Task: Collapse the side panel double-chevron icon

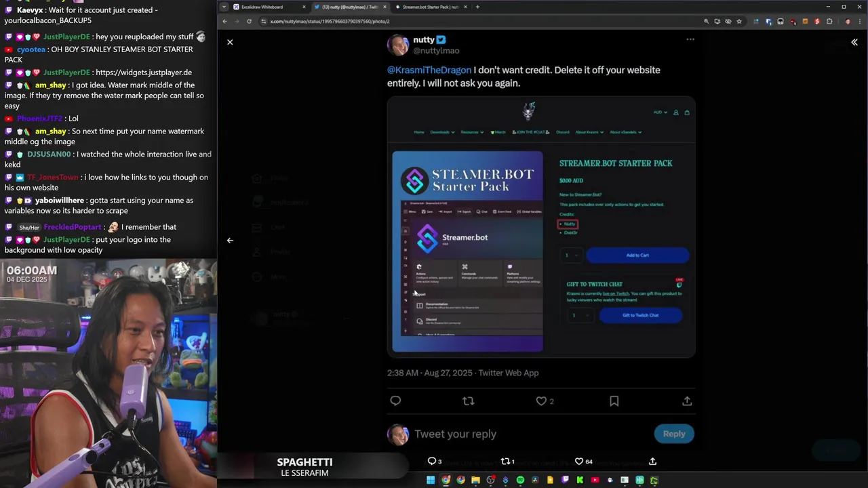Action: [x=854, y=42]
